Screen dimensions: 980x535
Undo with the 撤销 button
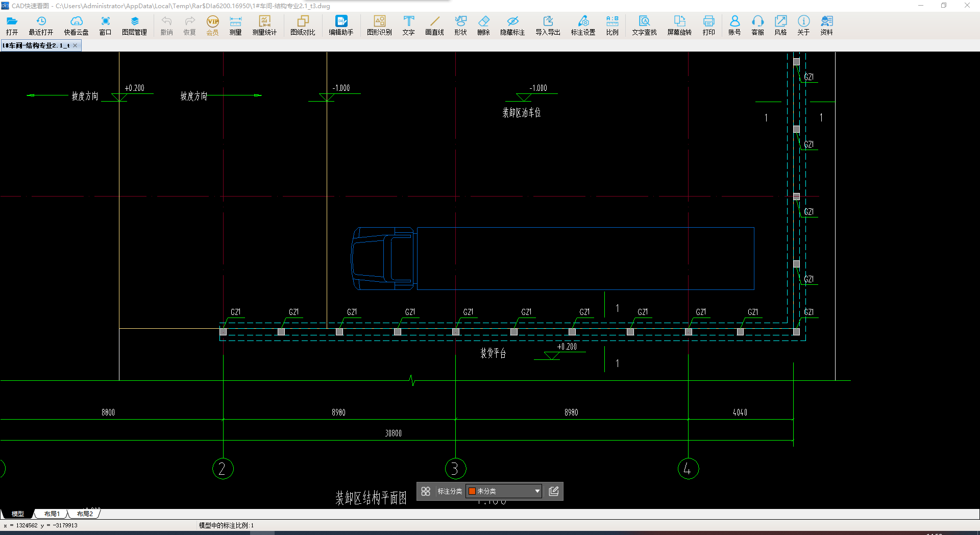tap(166, 26)
